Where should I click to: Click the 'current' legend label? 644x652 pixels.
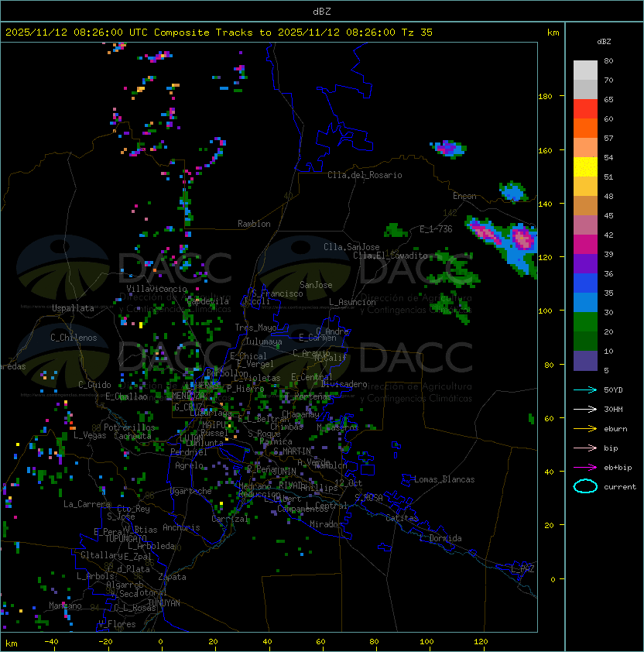click(x=620, y=487)
